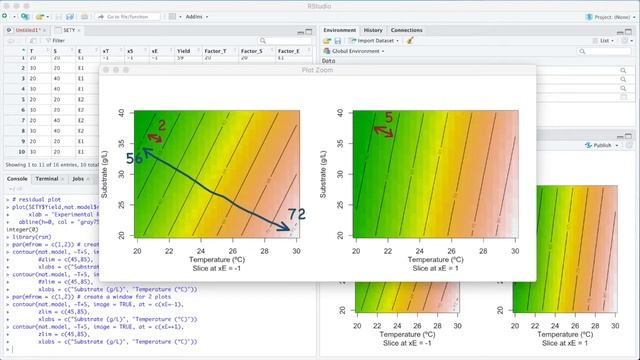The image size is (640, 360).
Task: Close the Plot Zoom window
Action: pos(106,70)
